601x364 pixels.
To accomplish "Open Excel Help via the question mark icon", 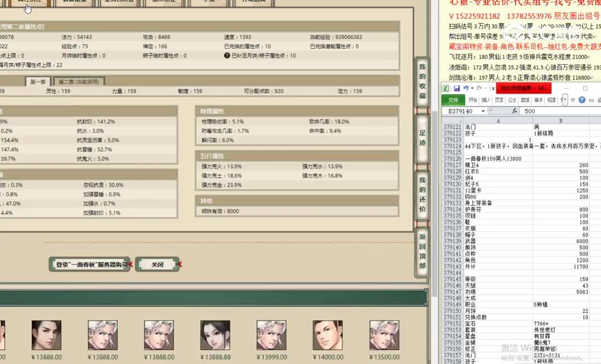I will (x=582, y=100).
